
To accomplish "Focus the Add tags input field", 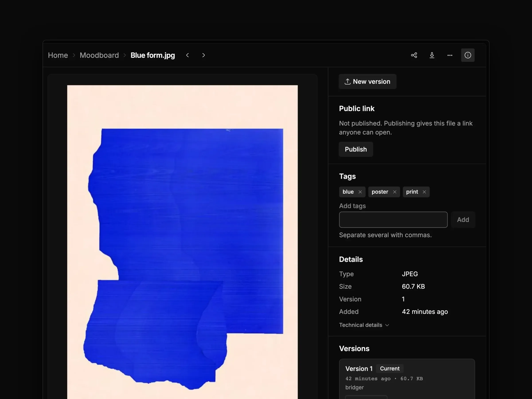I will click(x=393, y=220).
